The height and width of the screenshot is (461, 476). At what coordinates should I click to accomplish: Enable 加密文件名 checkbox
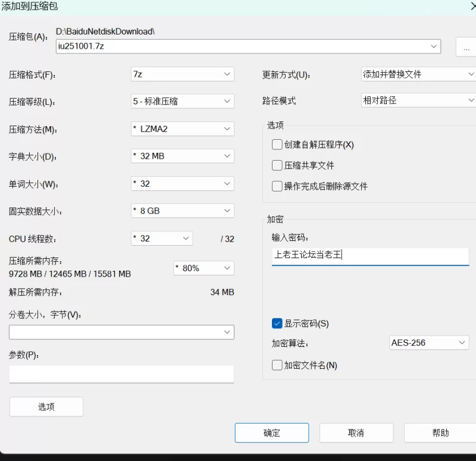click(277, 365)
